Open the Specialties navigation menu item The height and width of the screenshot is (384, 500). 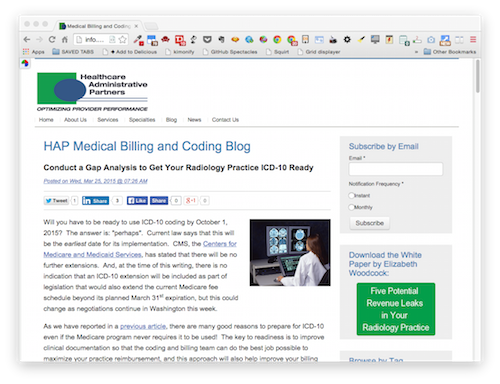(142, 120)
